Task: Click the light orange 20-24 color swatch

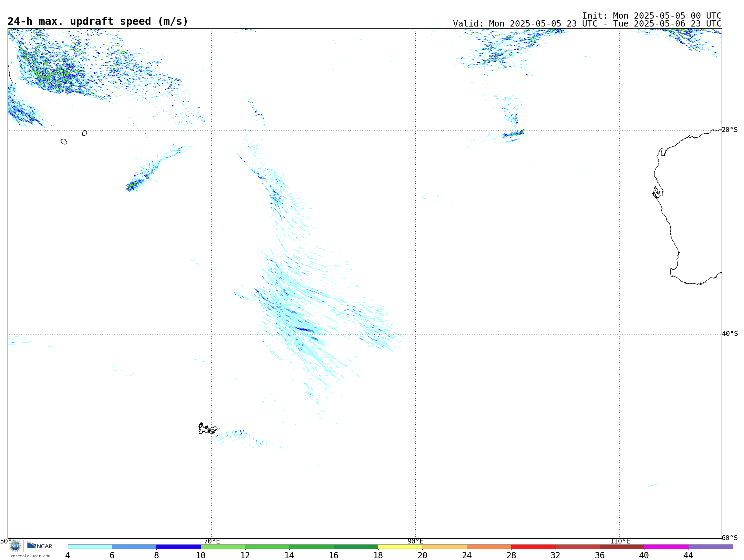Action: (445, 547)
